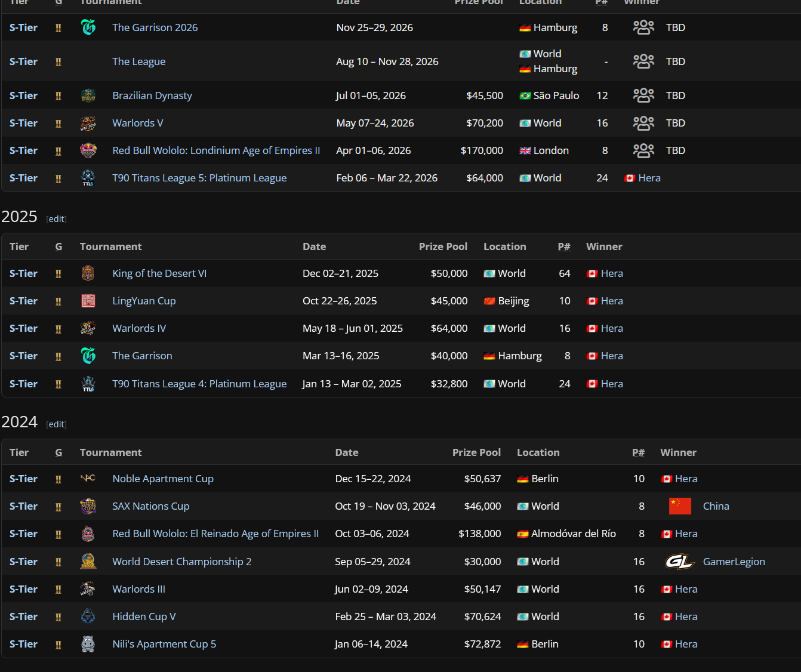Screen dimensions: 801x672
Task: Click Red Bull Wololo: Londinium tournament logo
Action: coord(88,150)
